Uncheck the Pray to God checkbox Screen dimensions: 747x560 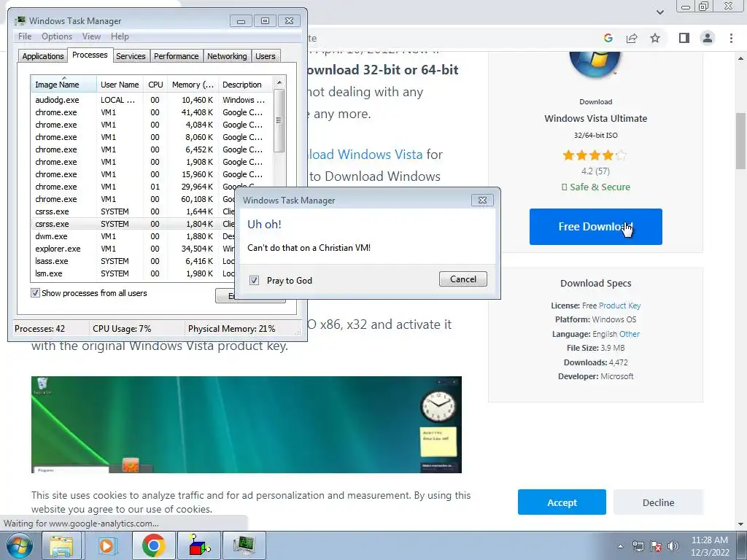pyautogui.click(x=254, y=281)
